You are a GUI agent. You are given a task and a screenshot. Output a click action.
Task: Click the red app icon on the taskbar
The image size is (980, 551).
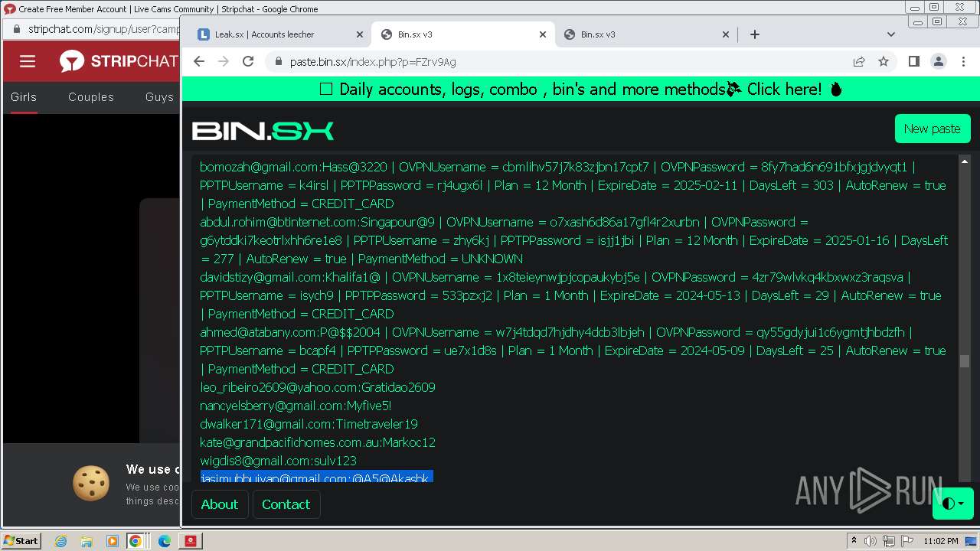pyautogui.click(x=191, y=541)
